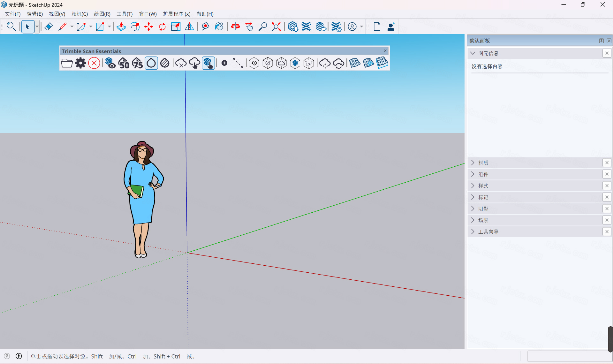Collapse the 图元信息 panel section

click(473, 53)
